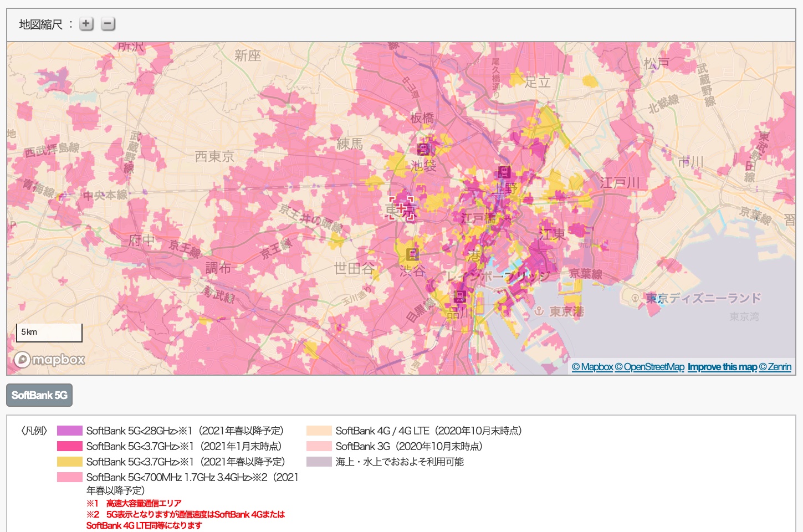Image resolution: width=803 pixels, height=532 pixels.
Task: Open the © OpenStreetMap attribution link
Action: (649, 367)
